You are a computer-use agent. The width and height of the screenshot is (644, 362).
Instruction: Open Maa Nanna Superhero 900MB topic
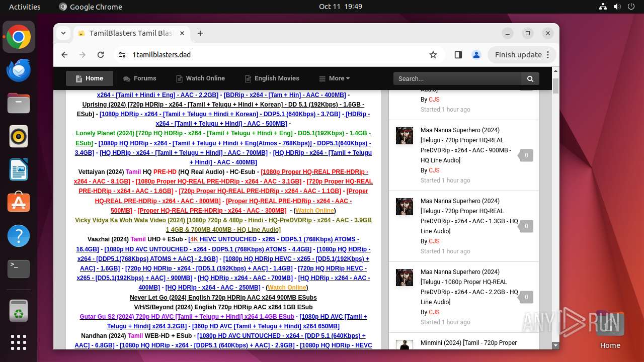(466, 145)
